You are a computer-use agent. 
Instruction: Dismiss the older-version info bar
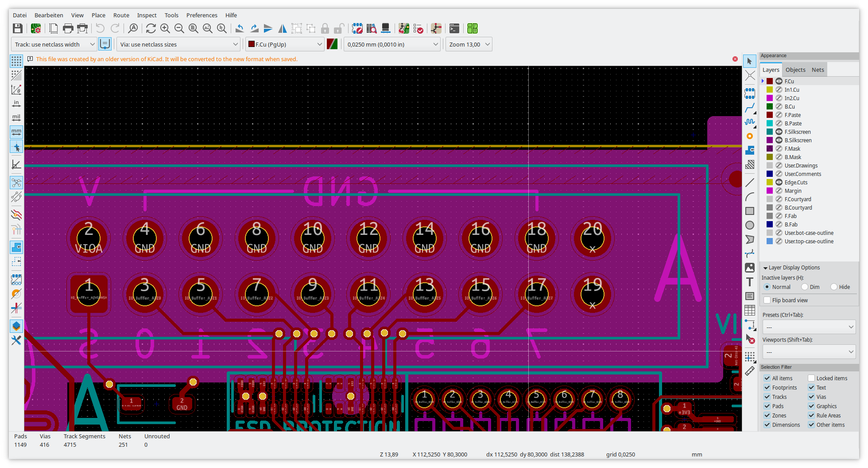735,59
